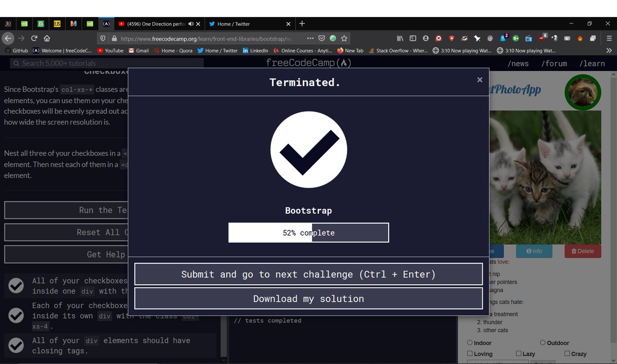The width and height of the screenshot is (617, 364).
Task: Click the tracking protection shield icon in address bar
Action: [102, 38]
